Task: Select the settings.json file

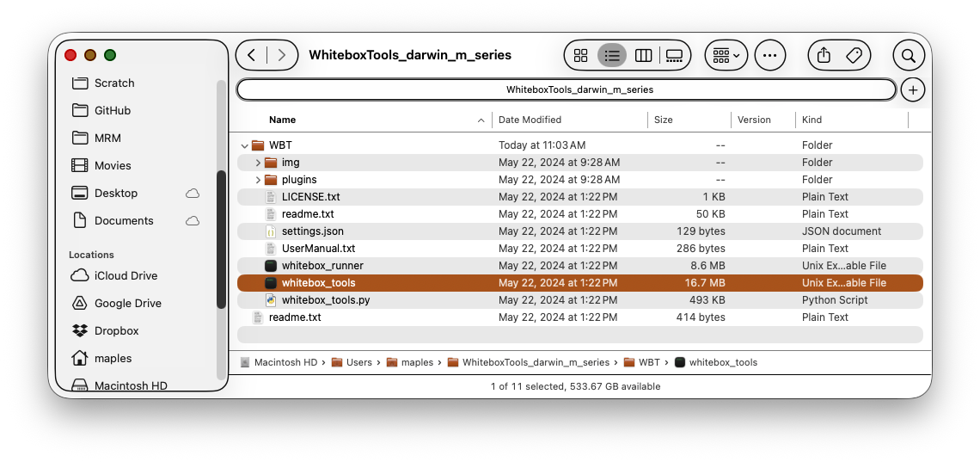Action: click(x=312, y=231)
